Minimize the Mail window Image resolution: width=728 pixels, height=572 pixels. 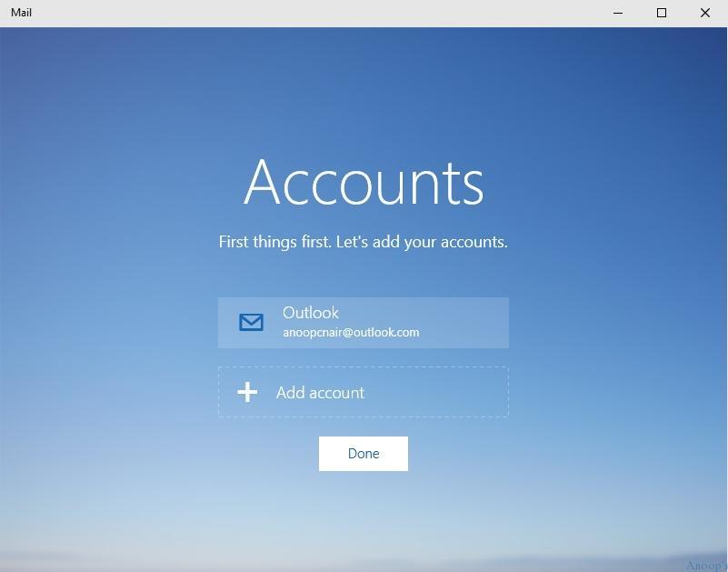(618, 13)
